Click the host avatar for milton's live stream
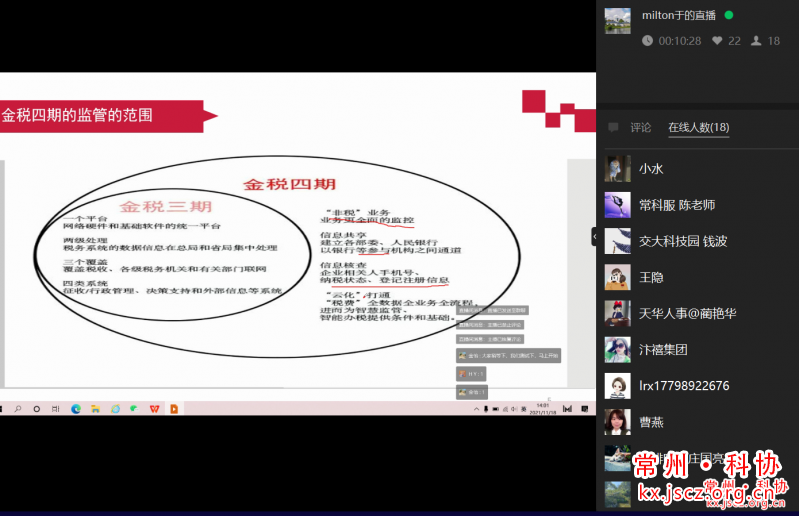 618,21
